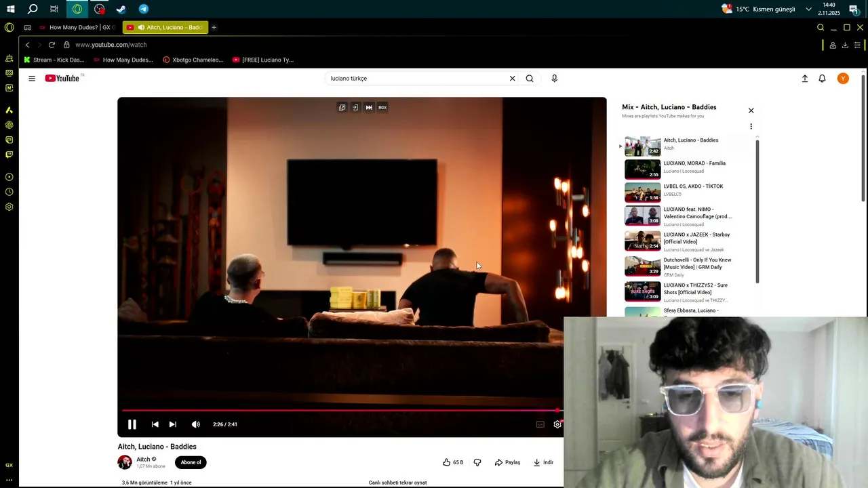The image size is (868, 488).
Task: Open Aitch channel avatar
Action: 125,462
